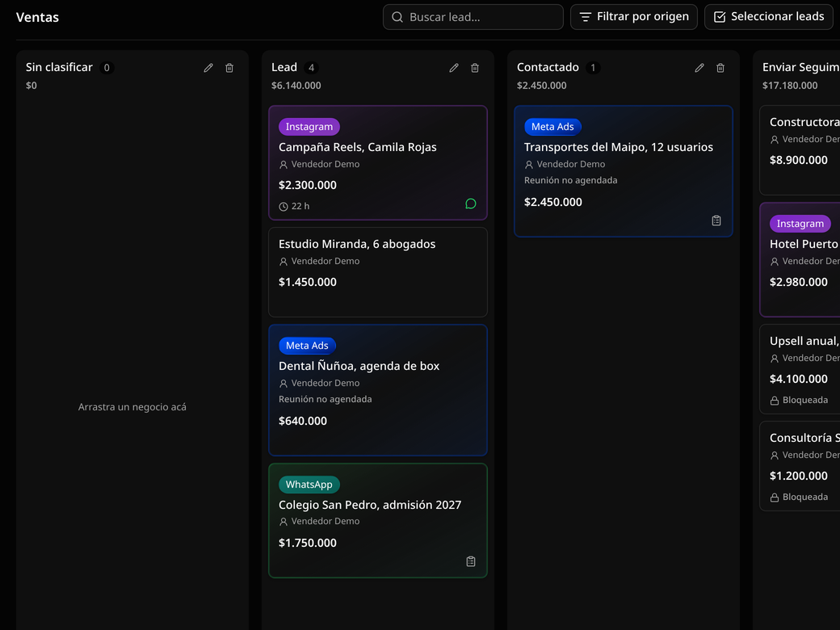Viewport: 840px width, 630px height.
Task: Enable Seleccionar leads selection mode
Action: (x=769, y=17)
